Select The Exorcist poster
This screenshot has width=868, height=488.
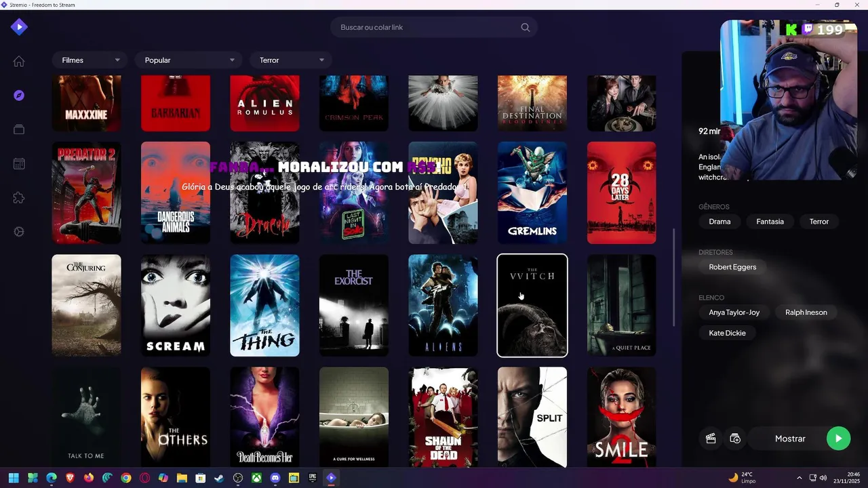pos(354,305)
